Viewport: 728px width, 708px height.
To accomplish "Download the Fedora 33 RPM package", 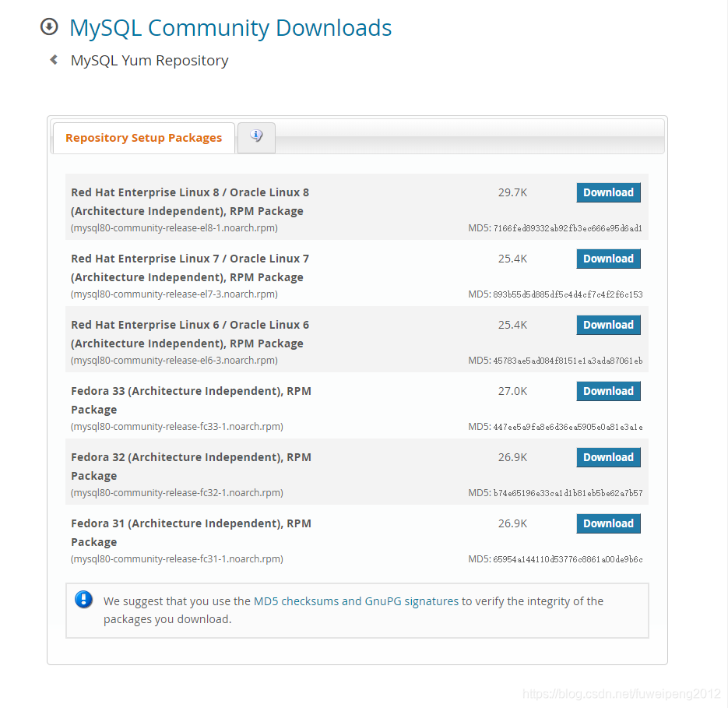I will tap(608, 391).
